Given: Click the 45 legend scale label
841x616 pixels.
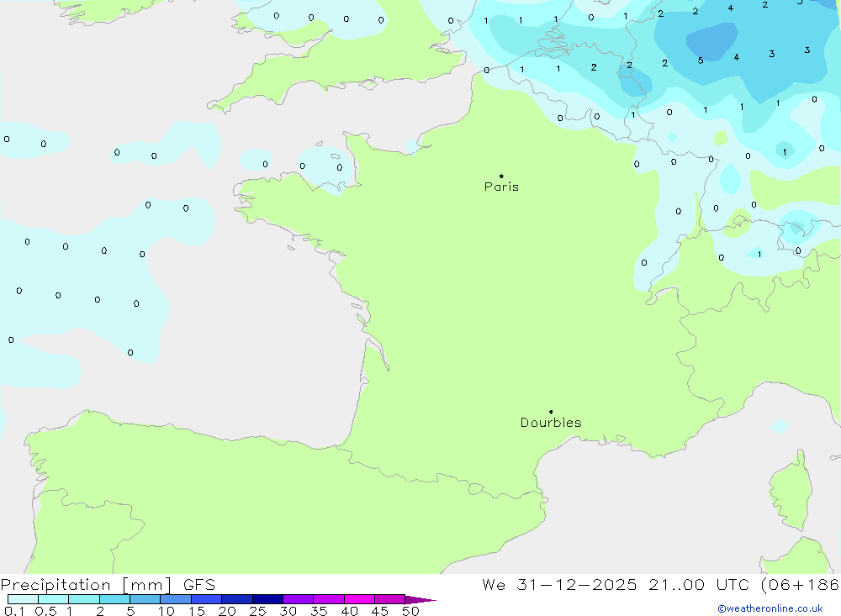Looking at the screenshot, I should pos(380,611).
